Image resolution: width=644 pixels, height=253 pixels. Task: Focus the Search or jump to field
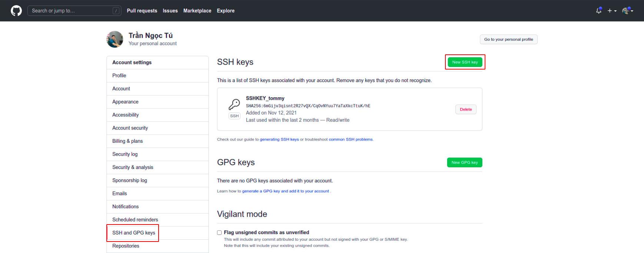pyautogui.click(x=74, y=11)
